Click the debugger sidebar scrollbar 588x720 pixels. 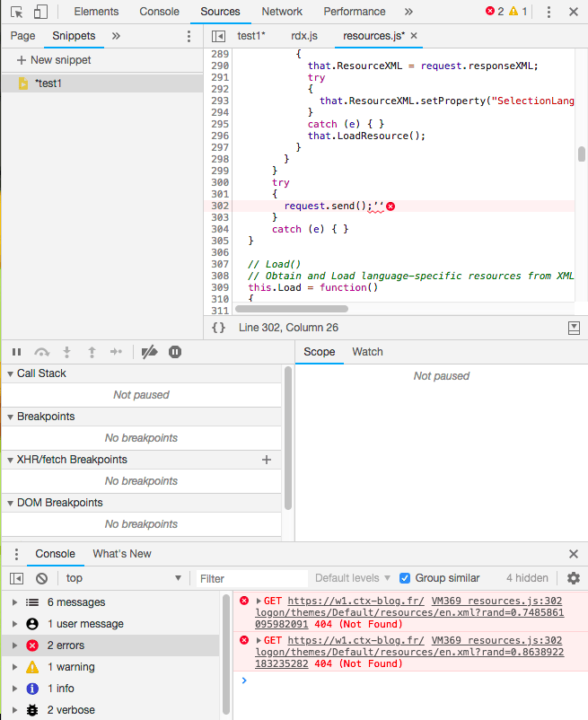[x=288, y=438]
